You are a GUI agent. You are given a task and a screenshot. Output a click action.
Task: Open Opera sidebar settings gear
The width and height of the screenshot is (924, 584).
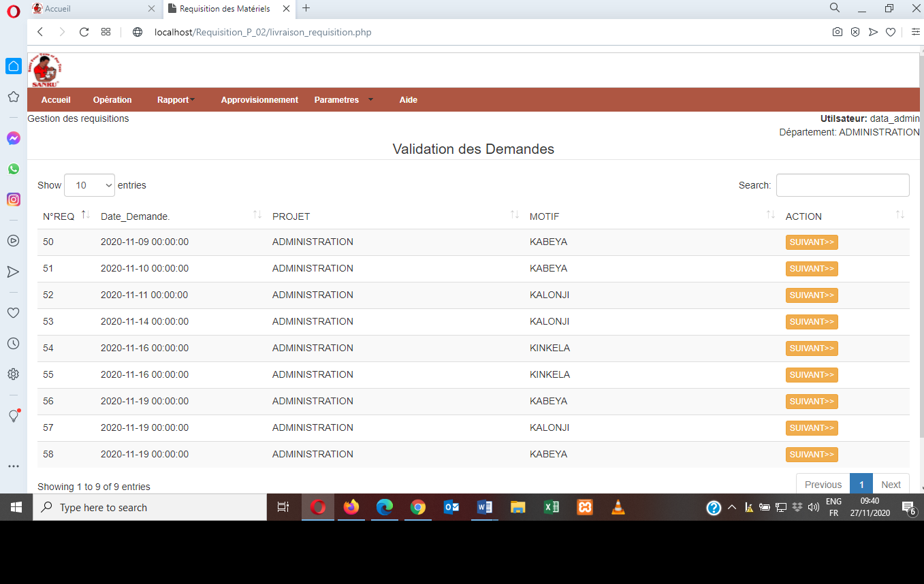(x=13, y=374)
